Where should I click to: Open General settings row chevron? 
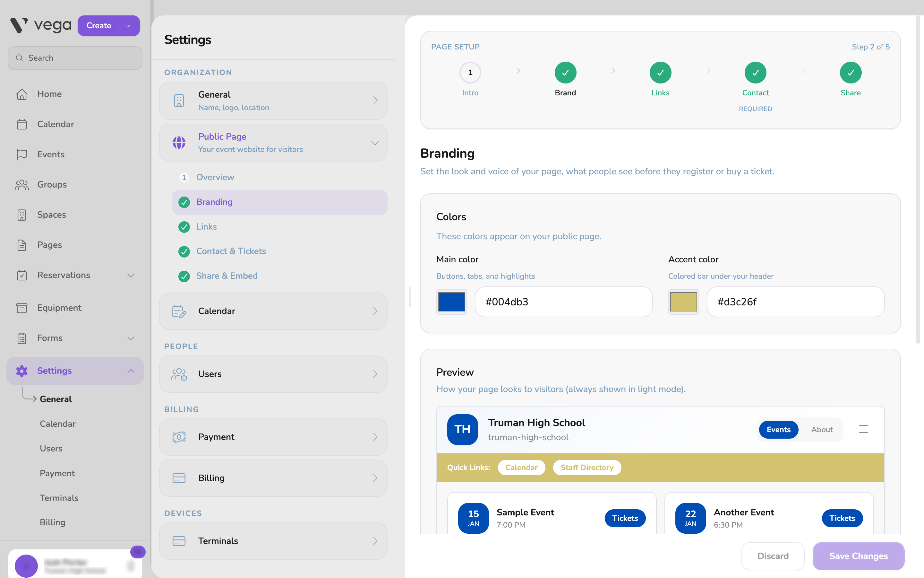[x=375, y=101]
